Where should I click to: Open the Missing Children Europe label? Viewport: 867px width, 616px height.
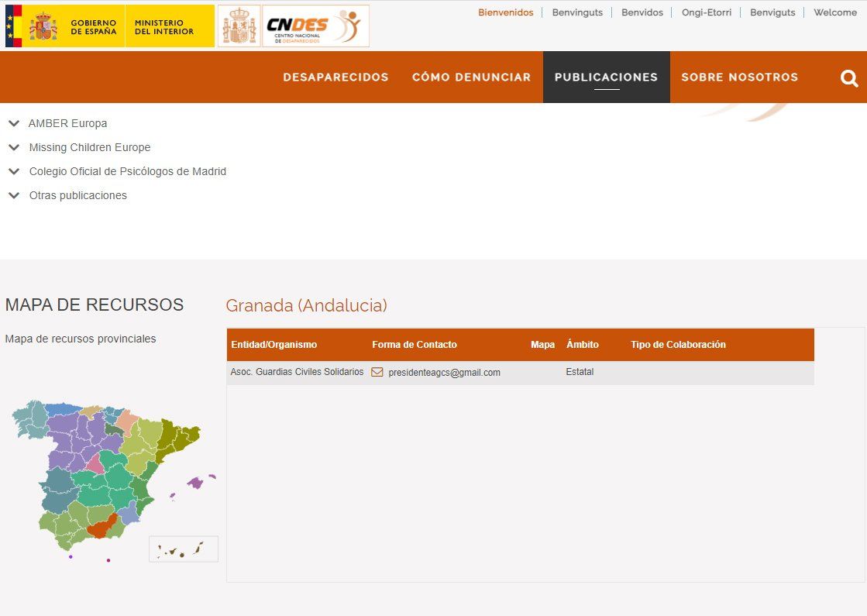(90, 147)
